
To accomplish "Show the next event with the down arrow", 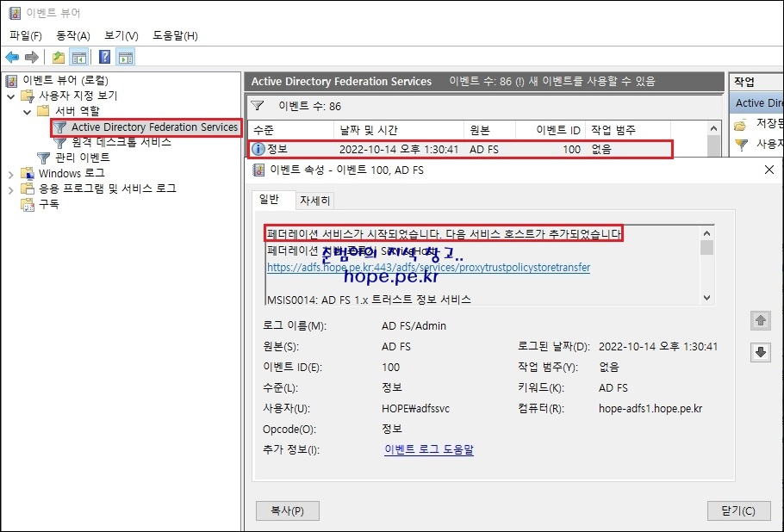I will coord(761,352).
